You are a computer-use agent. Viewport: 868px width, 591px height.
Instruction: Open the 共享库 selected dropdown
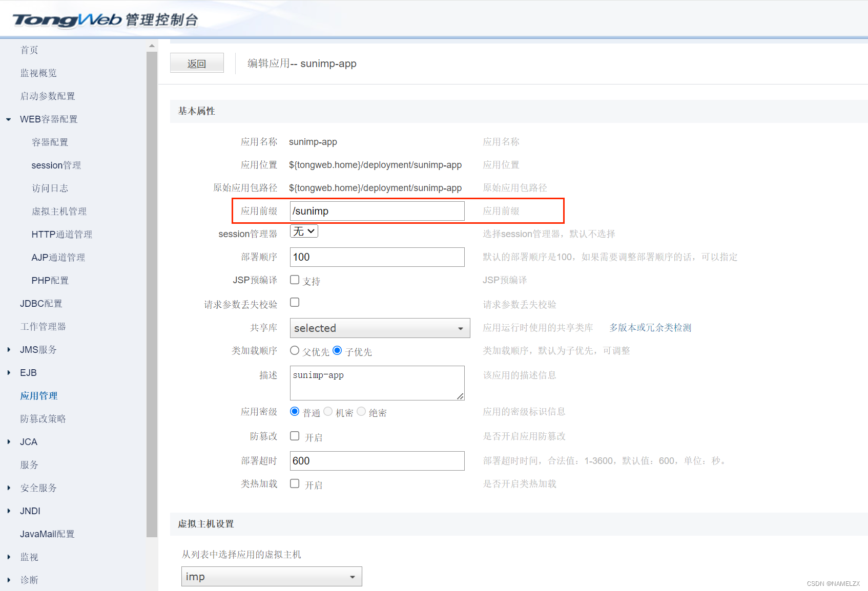[x=380, y=328]
